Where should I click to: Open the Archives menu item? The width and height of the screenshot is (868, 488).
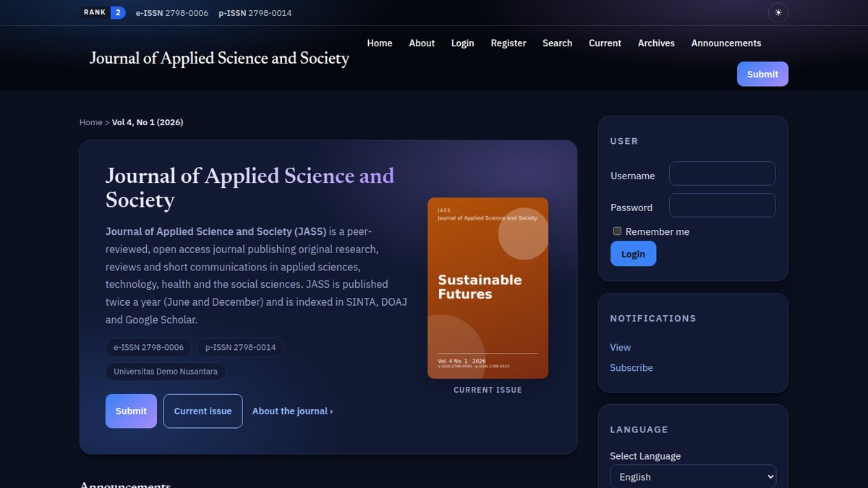pyautogui.click(x=656, y=43)
